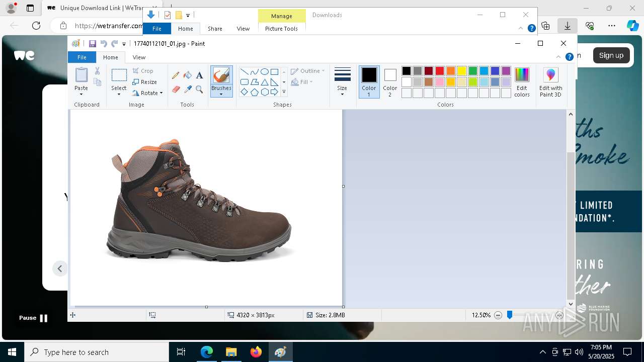This screenshot has width=644, height=362.
Task: Select the Pencil tool in Paint
Action: 176,75
